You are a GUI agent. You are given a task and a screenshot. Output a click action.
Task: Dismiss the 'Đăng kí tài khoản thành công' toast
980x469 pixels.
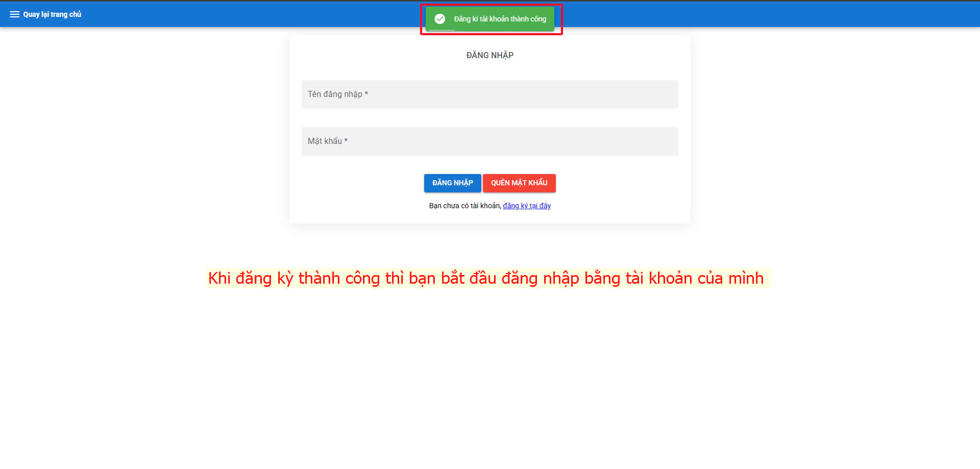point(500,19)
